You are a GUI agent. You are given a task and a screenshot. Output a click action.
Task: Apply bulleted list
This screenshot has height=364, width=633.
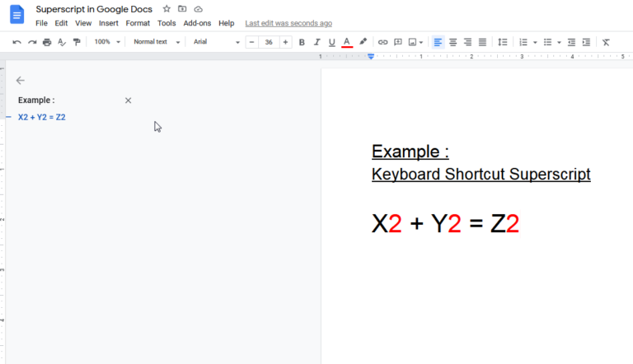tap(547, 42)
